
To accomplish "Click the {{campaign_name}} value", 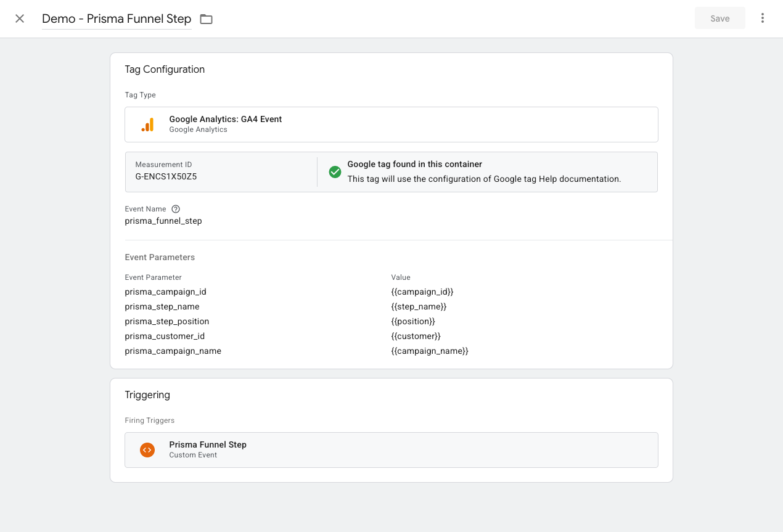I will coord(430,351).
